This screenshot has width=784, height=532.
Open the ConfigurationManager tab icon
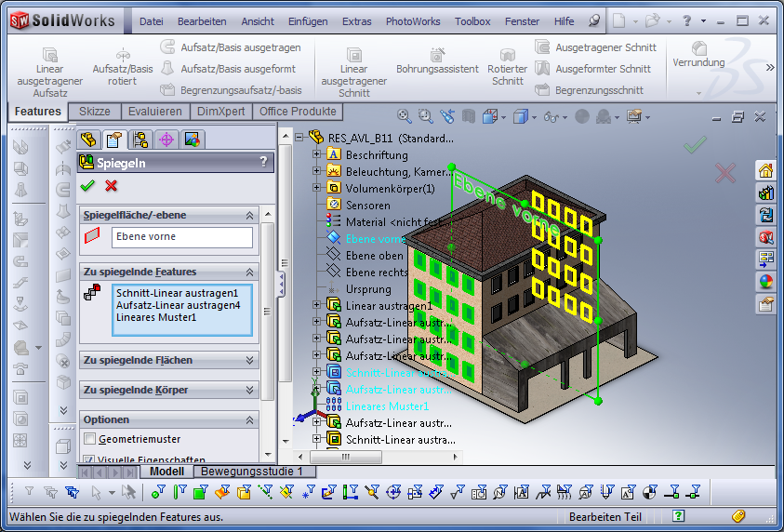pos(140,140)
